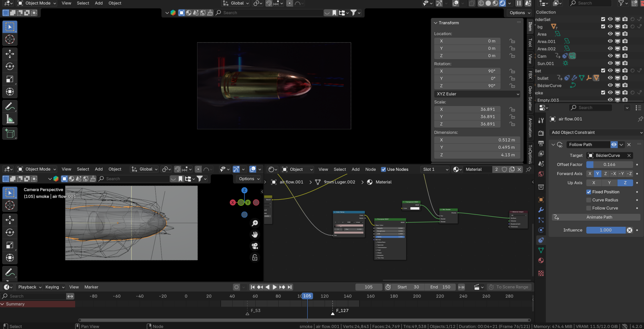The height and width of the screenshot is (329, 644).
Task: Adjust the Offset Factor slider
Action: 609,164
